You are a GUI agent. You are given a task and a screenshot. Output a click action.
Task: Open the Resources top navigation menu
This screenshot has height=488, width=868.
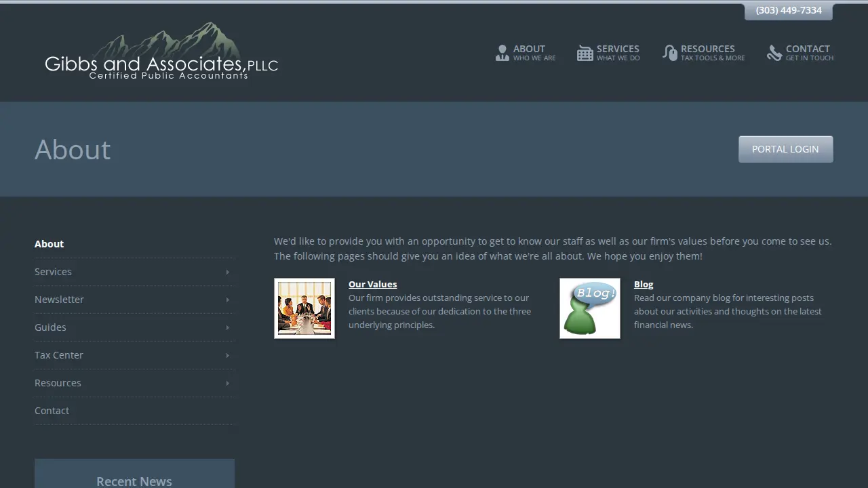click(x=704, y=53)
